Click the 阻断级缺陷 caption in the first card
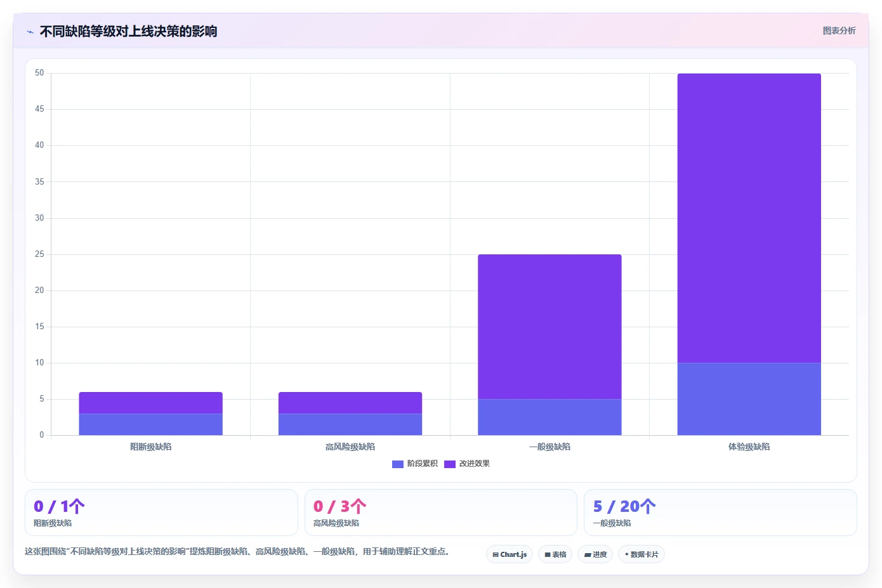 tap(53, 523)
